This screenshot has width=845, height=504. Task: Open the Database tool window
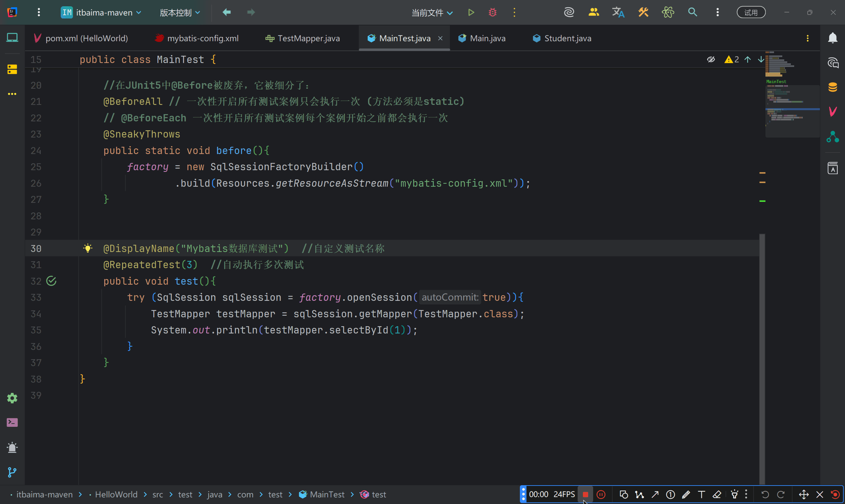pos(832,87)
